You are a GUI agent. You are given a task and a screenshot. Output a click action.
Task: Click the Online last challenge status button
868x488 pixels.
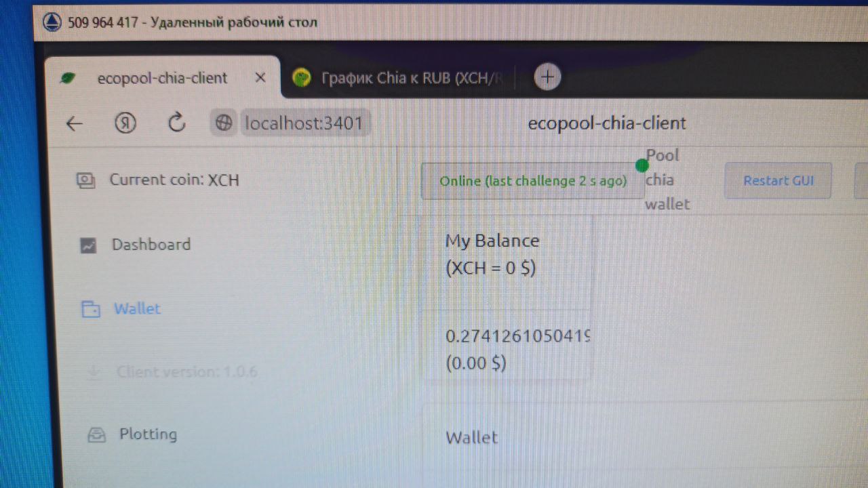point(532,181)
